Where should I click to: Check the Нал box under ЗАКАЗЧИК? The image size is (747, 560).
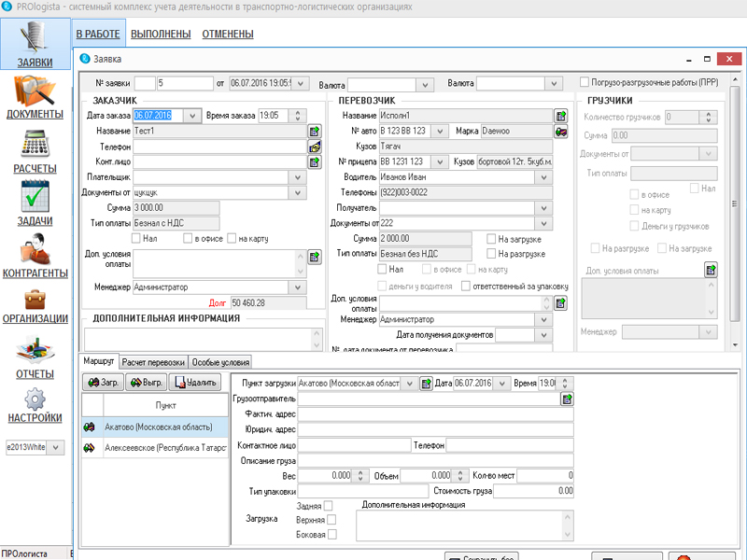click(x=137, y=239)
